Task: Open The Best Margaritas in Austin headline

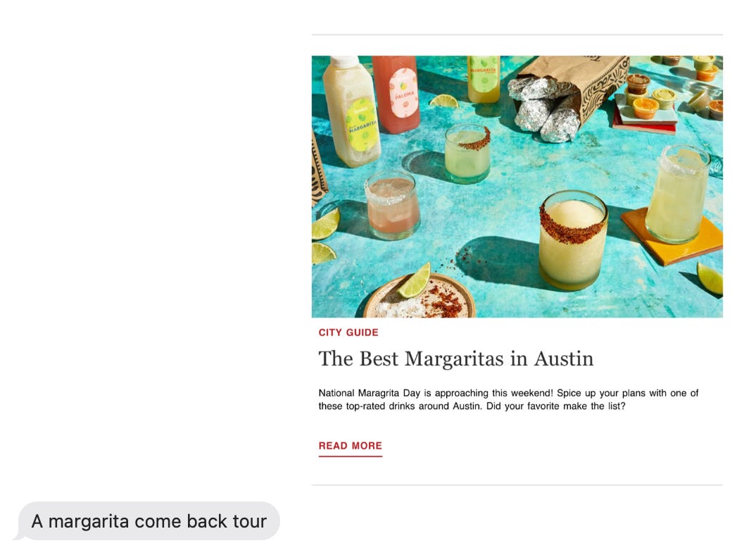Action: coord(456,359)
